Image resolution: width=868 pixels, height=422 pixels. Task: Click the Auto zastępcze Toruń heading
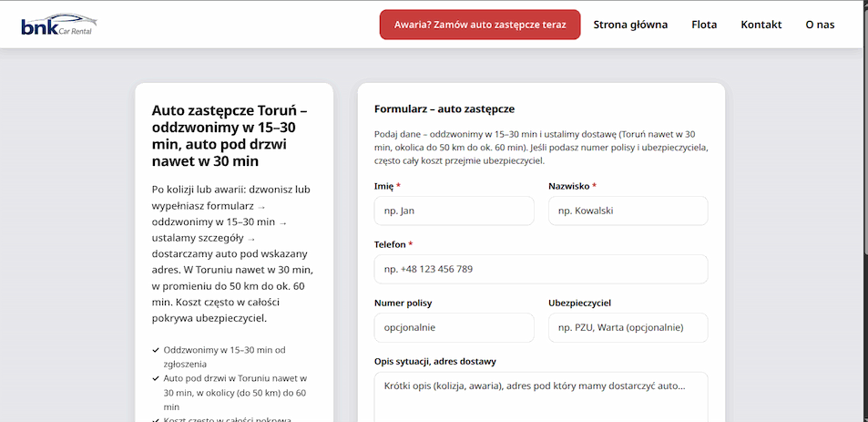point(235,136)
